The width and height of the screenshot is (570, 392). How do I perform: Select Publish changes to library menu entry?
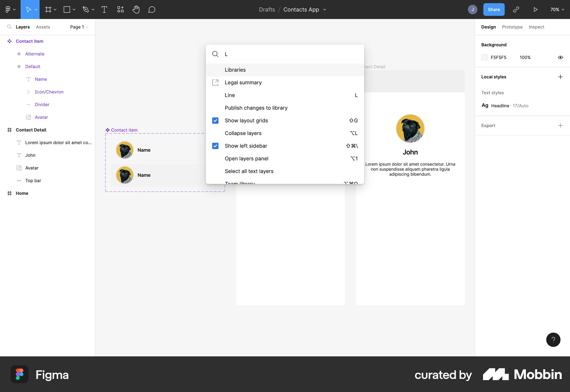tap(256, 108)
